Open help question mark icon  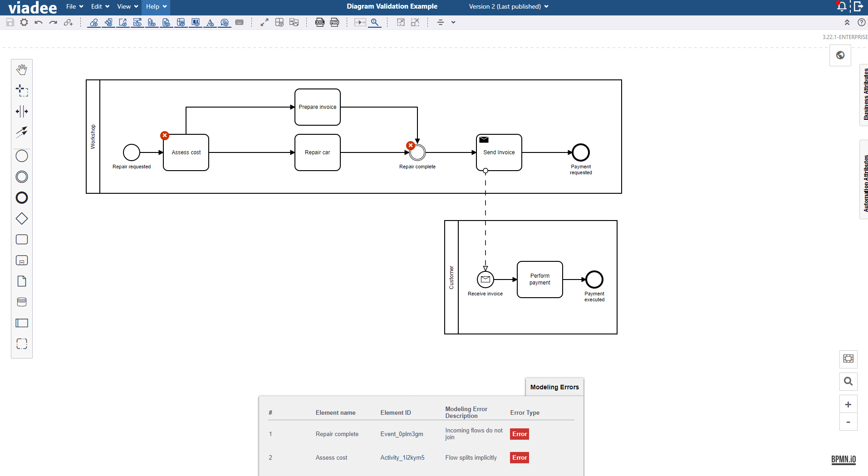click(862, 22)
